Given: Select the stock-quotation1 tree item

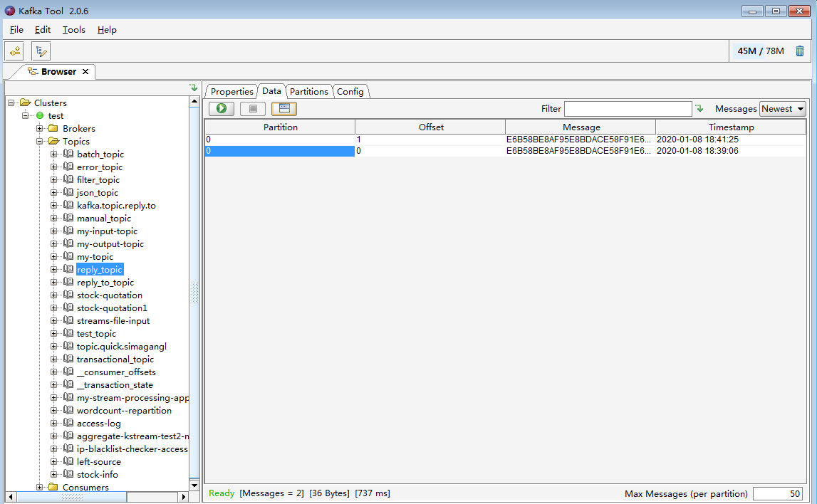Looking at the screenshot, I should tap(112, 308).
